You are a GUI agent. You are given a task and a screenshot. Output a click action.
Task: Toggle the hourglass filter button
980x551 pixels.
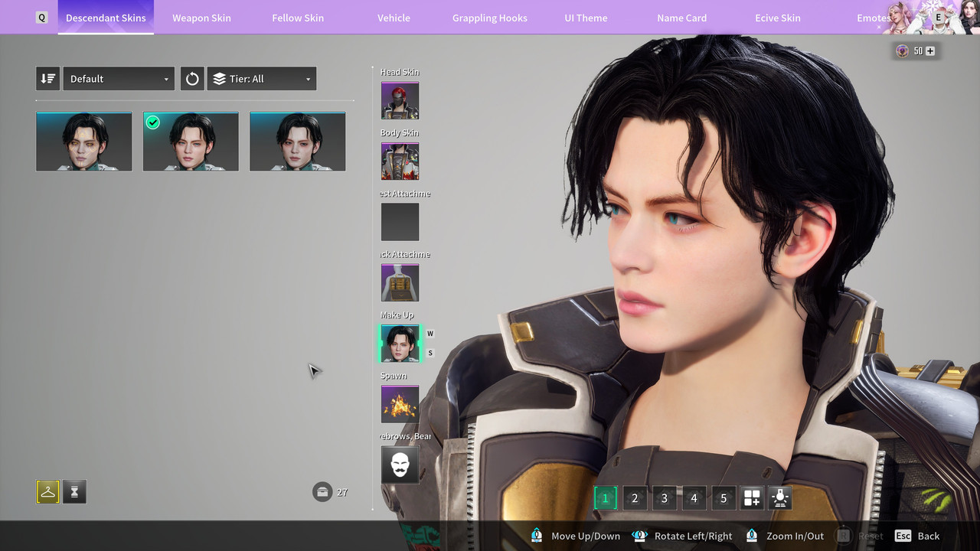click(74, 492)
